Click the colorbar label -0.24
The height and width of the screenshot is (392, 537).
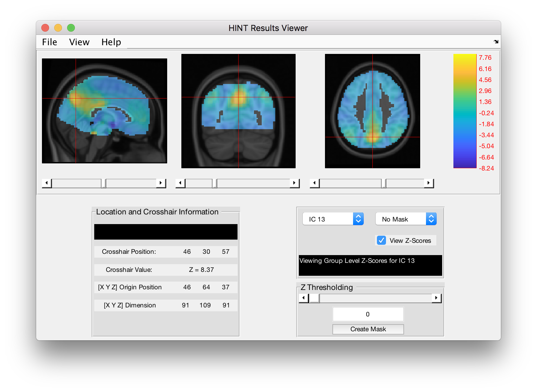[x=486, y=113]
